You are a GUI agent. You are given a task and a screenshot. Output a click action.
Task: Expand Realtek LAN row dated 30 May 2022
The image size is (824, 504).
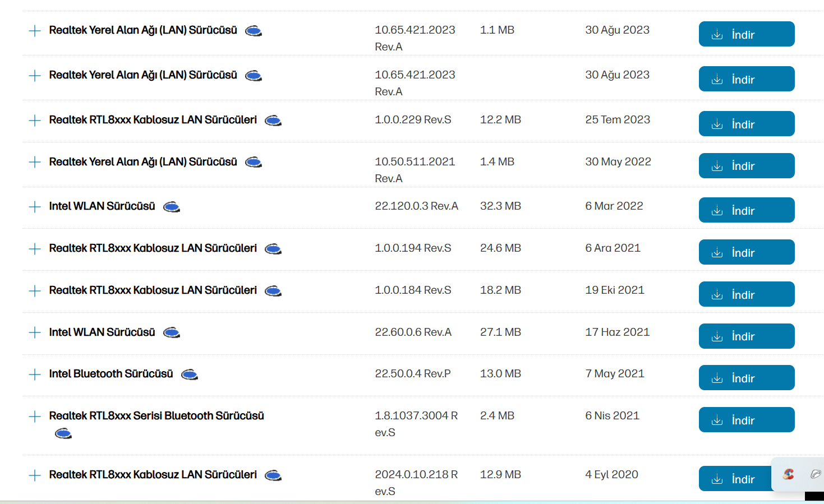(35, 162)
